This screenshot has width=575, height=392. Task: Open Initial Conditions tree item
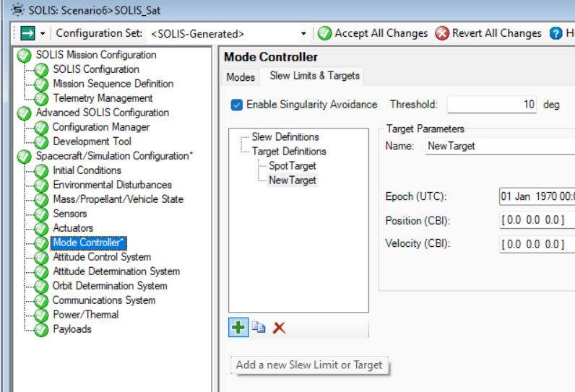[87, 170]
